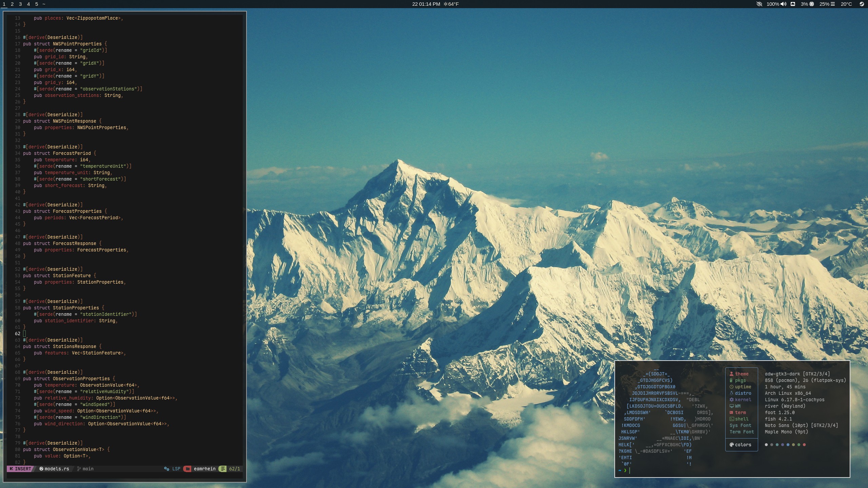Click the Steam tray icon
The image size is (868, 488).
[862, 4]
